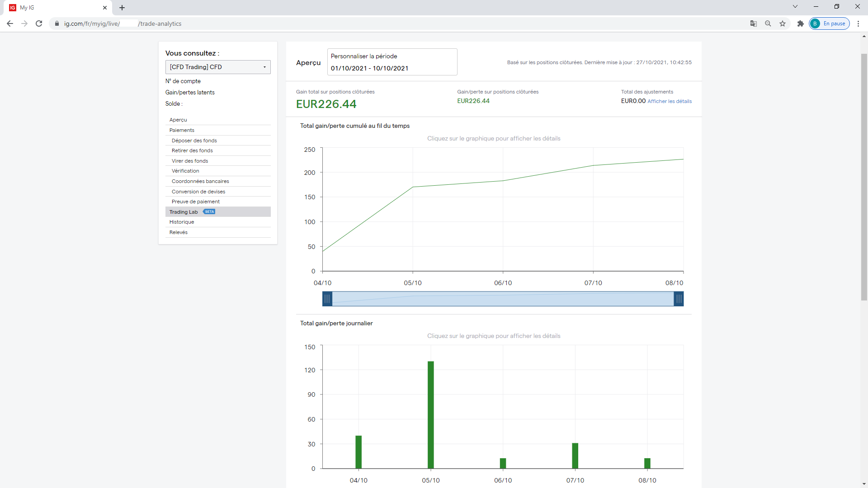Click the En pause profile button

pyautogui.click(x=829, y=23)
